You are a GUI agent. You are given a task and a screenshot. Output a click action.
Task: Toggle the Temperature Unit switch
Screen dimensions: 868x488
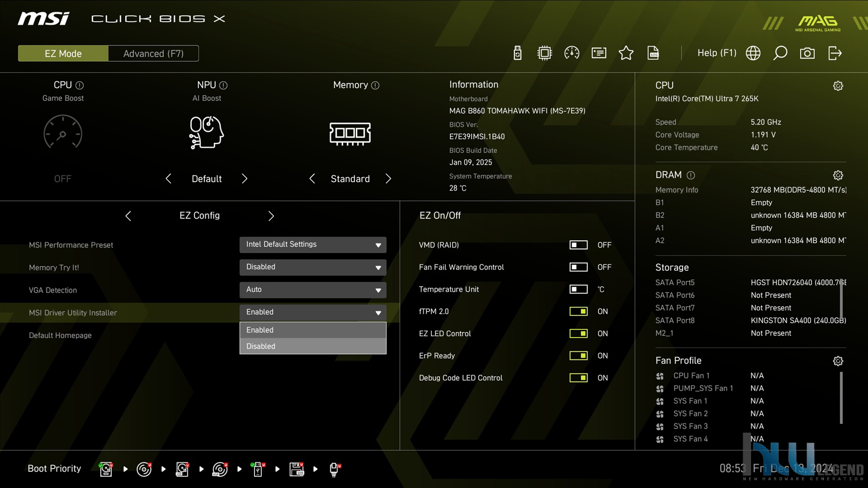pyautogui.click(x=579, y=289)
